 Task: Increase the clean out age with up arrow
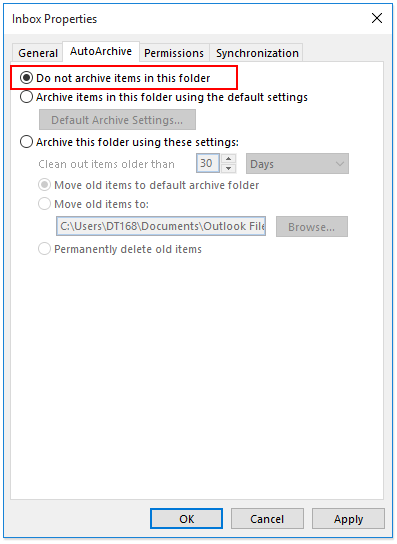(x=228, y=159)
